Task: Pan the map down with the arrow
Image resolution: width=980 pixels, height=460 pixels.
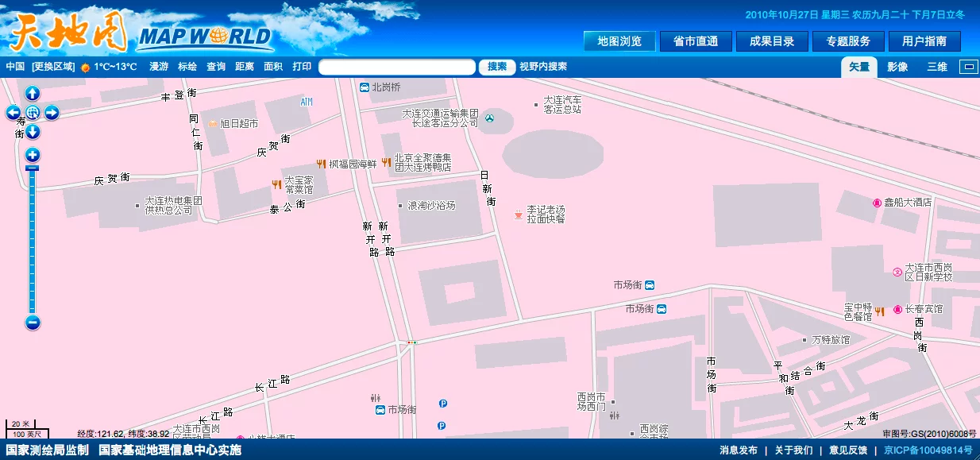Action: coord(33,132)
